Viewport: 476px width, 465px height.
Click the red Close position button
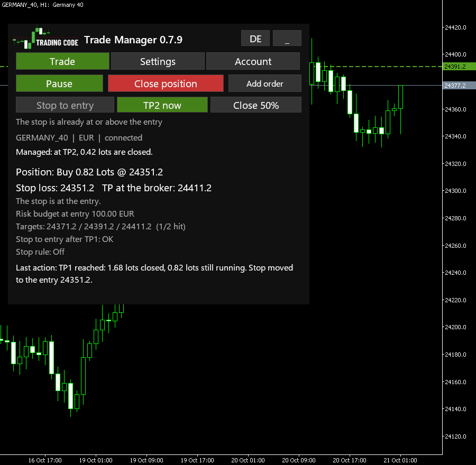(166, 83)
